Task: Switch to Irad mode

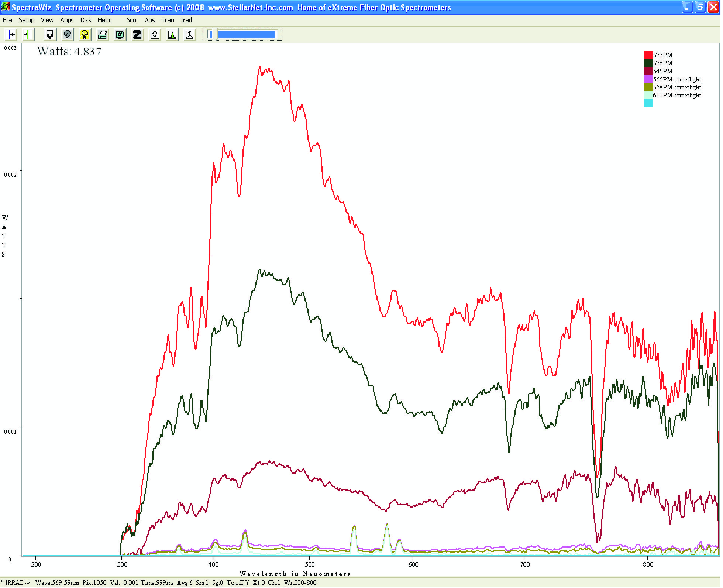Action: pyautogui.click(x=186, y=20)
